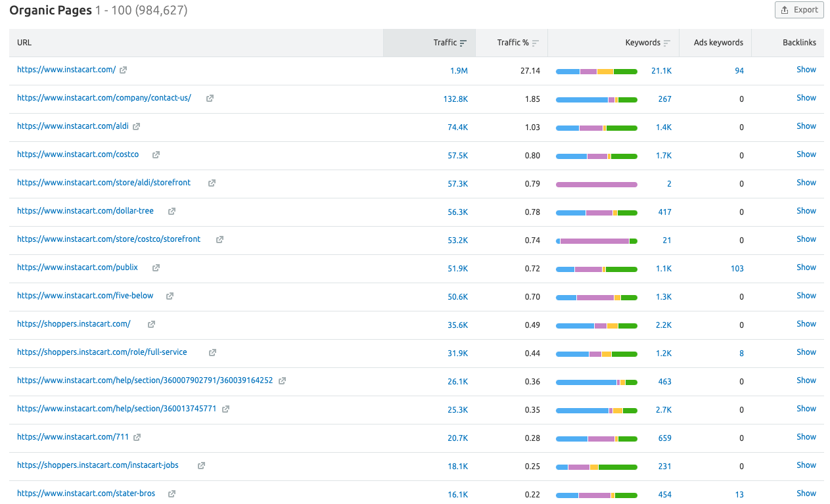Click the URL column header
The image size is (830, 504).
pyautogui.click(x=24, y=43)
